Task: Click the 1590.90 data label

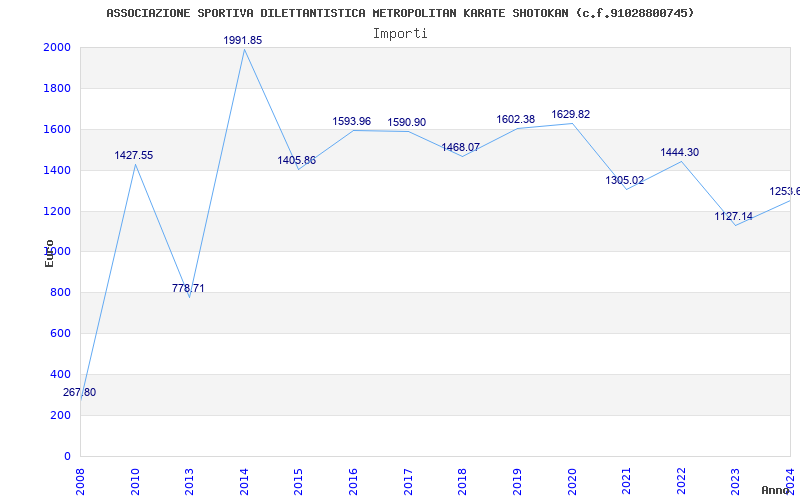Action: pyautogui.click(x=407, y=122)
